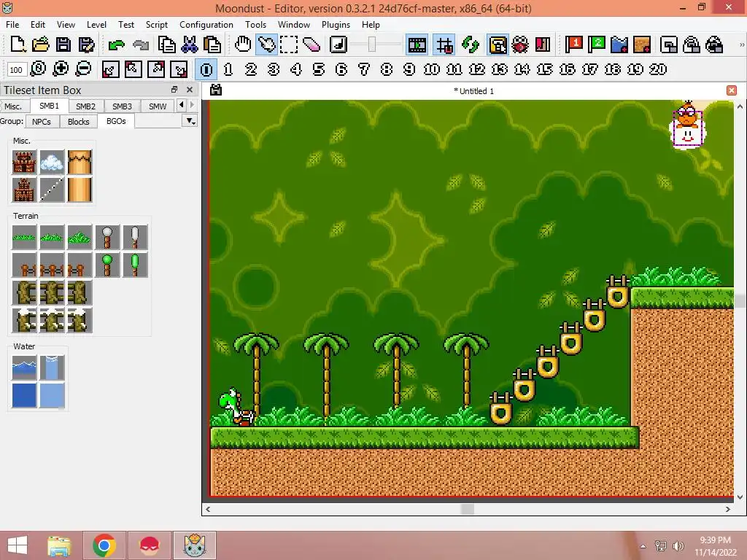Pick the light blue water swatch

click(x=52, y=395)
